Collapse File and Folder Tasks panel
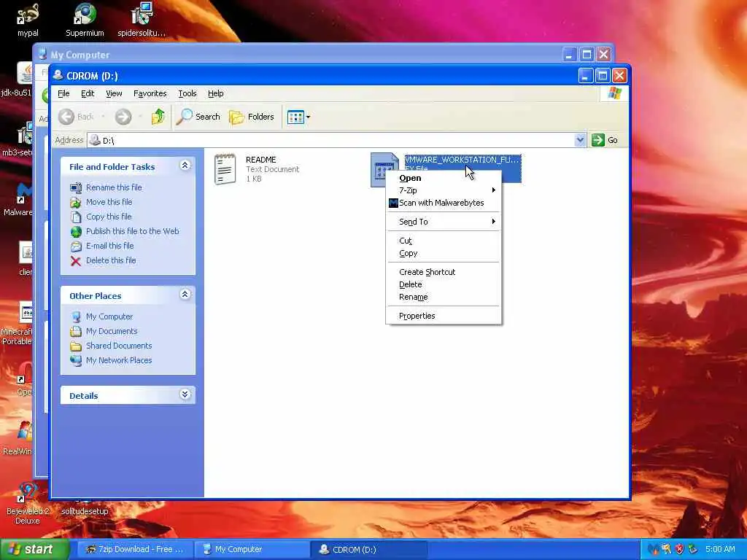Screen dimensions: 747x560 click(185, 166)
